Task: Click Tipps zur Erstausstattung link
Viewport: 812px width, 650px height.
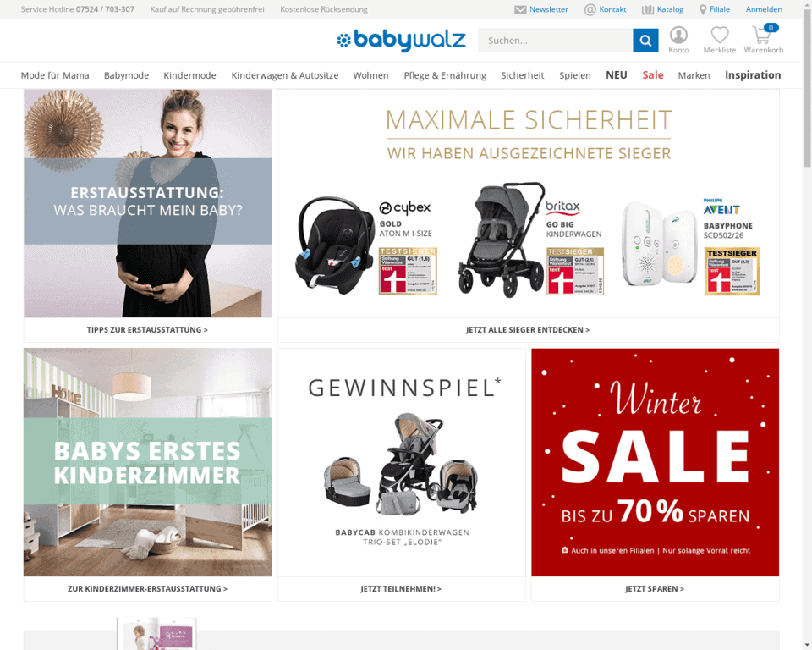Action: pos(147,330)
